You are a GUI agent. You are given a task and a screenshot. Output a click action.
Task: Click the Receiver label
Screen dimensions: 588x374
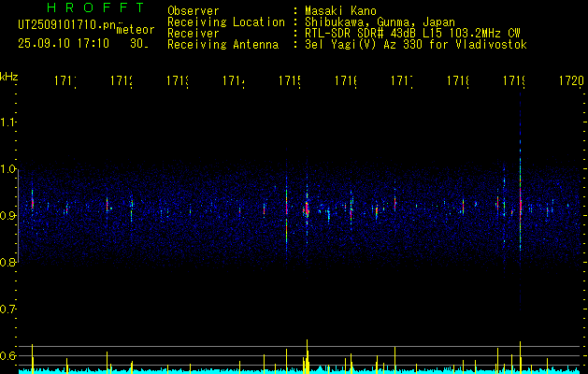[194, 34]
